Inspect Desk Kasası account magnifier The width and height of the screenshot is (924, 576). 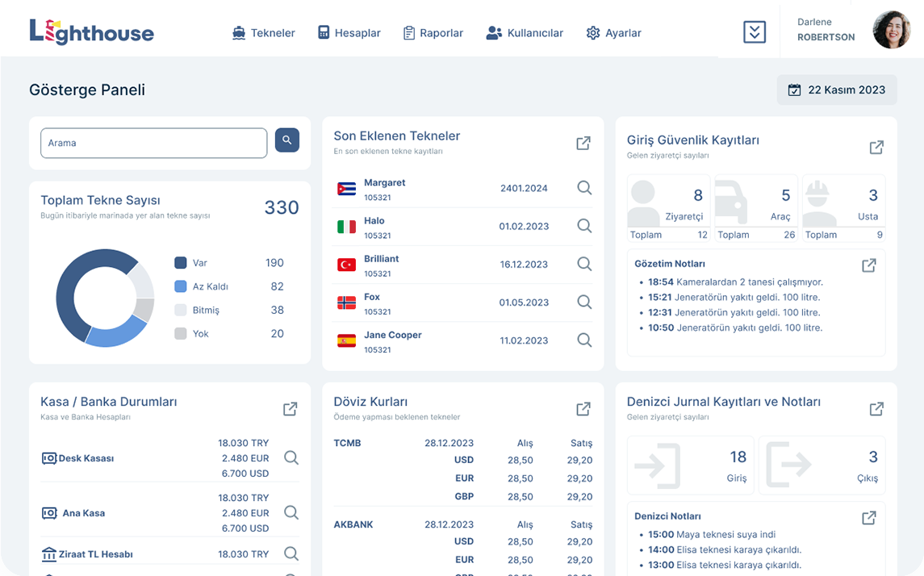click(x=291, y=458)
